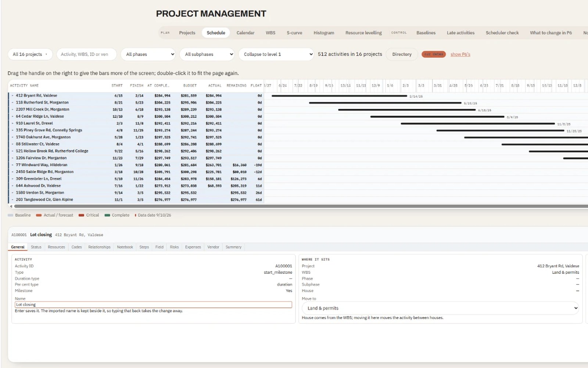This screenshot has height=368, width=588.
Task: Expand the 2207 Mill Creek Dr row
Action: pos(12,110)
